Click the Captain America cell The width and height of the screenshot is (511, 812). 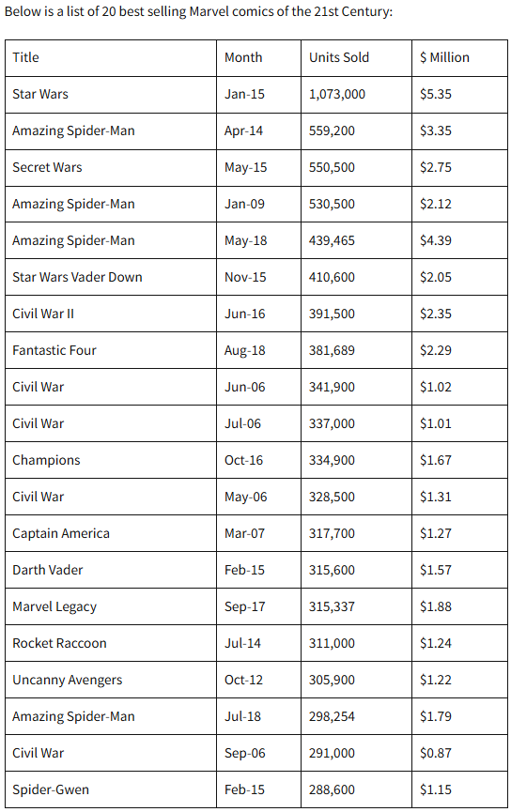[111, 533]
